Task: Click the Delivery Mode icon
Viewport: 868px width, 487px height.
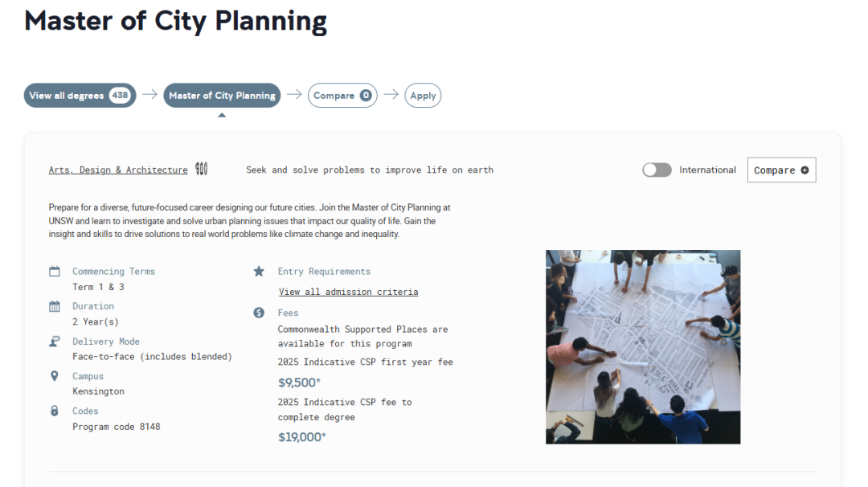Action: pos(55,342)
